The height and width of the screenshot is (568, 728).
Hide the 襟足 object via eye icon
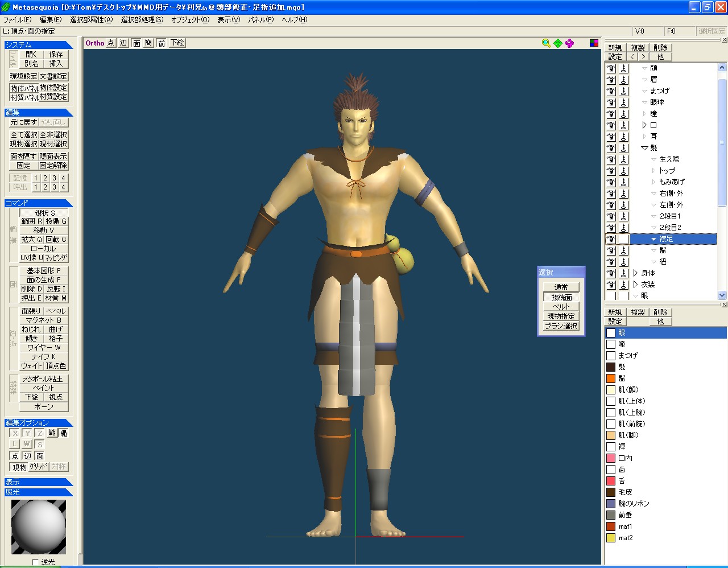click(611, 239)
